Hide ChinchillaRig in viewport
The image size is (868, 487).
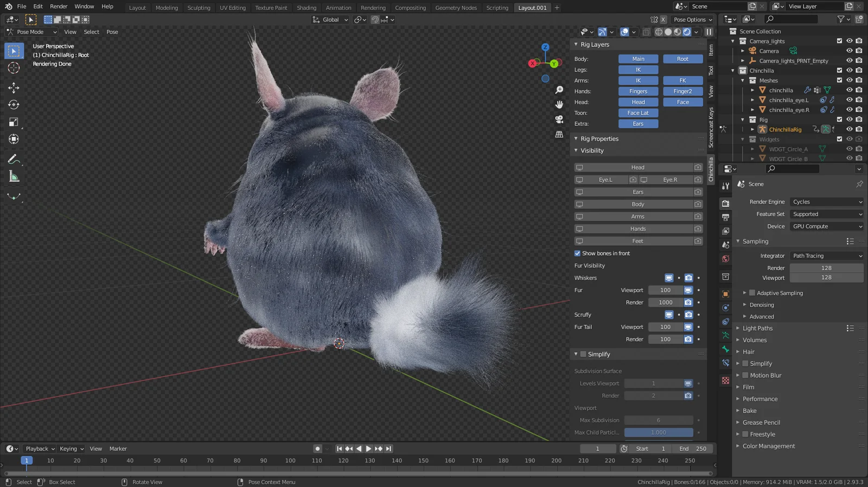click(850, 129)
